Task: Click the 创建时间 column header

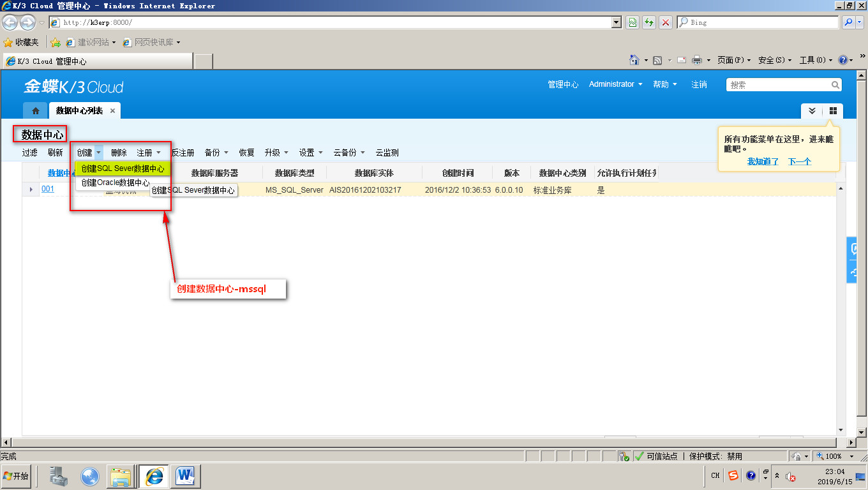Action: (x=458, y=173)
